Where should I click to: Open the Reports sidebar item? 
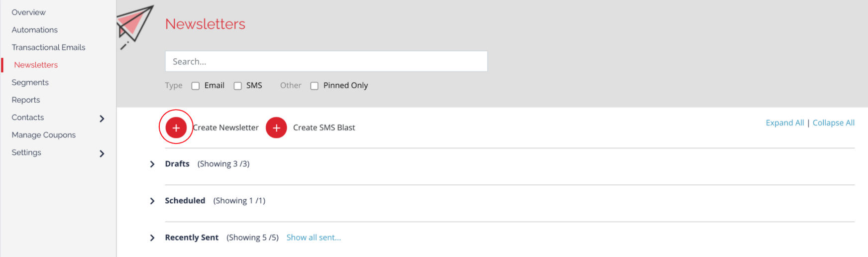[x=26, y=100]
